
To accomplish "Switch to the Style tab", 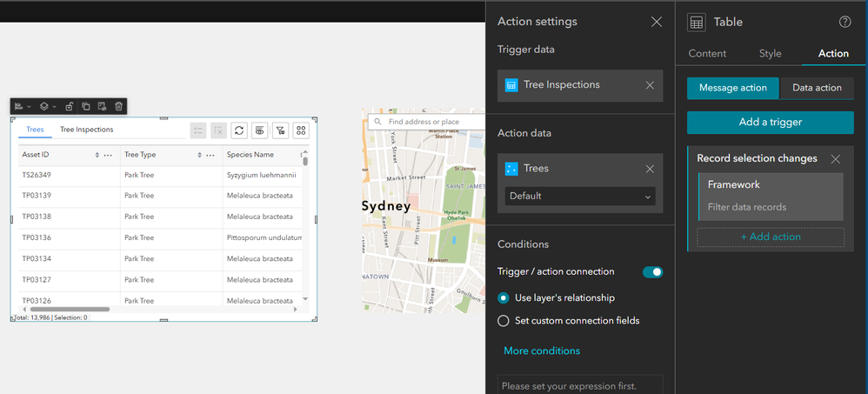I will [x=770, y=54].
